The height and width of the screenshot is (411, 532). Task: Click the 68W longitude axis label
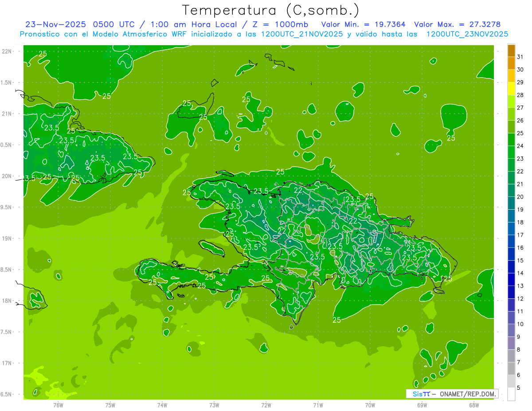[x=474, y=405]
